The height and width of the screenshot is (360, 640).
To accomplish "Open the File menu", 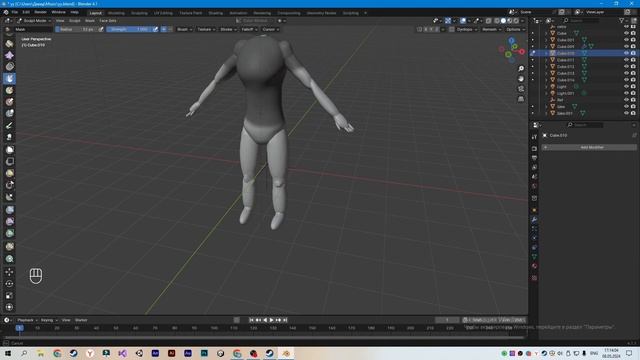I will tap(15, 12).
